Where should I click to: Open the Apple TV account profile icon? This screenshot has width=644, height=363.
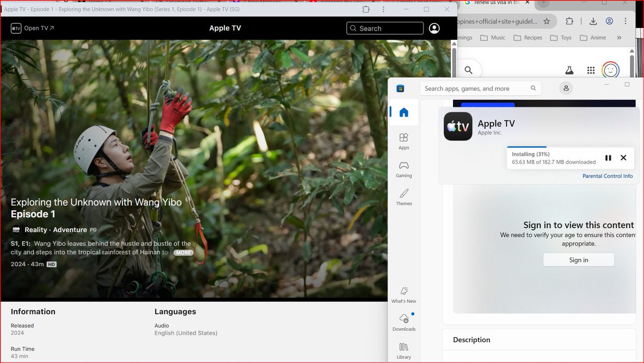(435, 28)
